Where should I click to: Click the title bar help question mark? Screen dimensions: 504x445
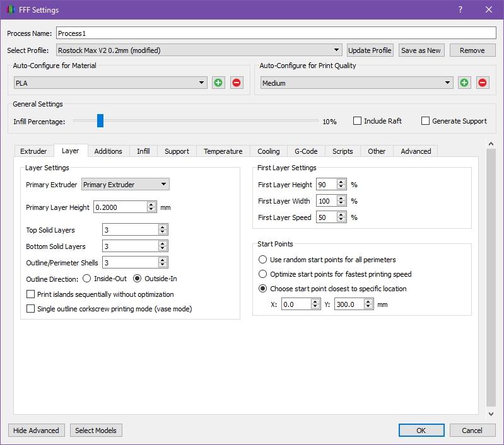(460, 10)
